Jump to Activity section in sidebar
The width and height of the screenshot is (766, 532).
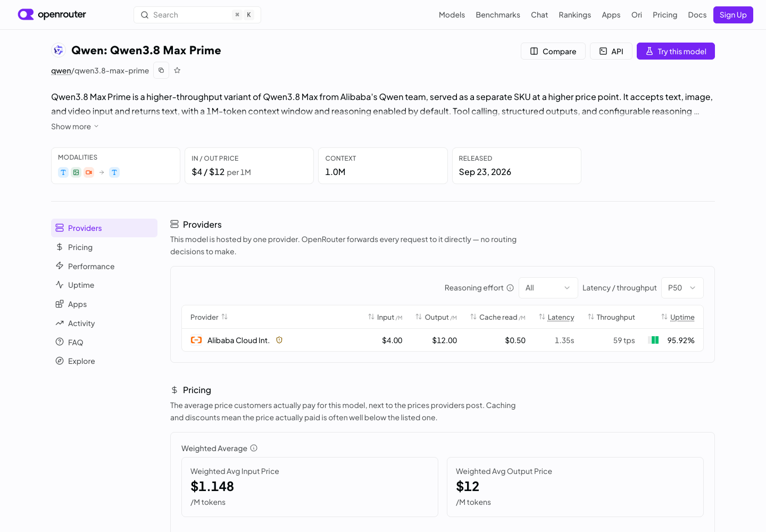coord(104,323)
